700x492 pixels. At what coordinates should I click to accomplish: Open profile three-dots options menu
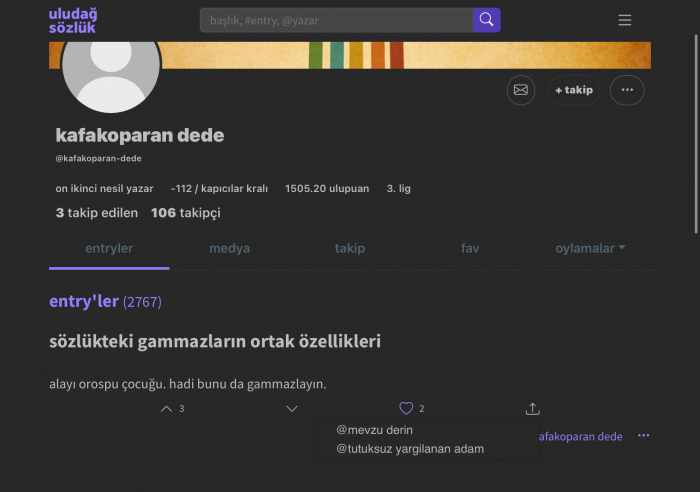(627, 90)
